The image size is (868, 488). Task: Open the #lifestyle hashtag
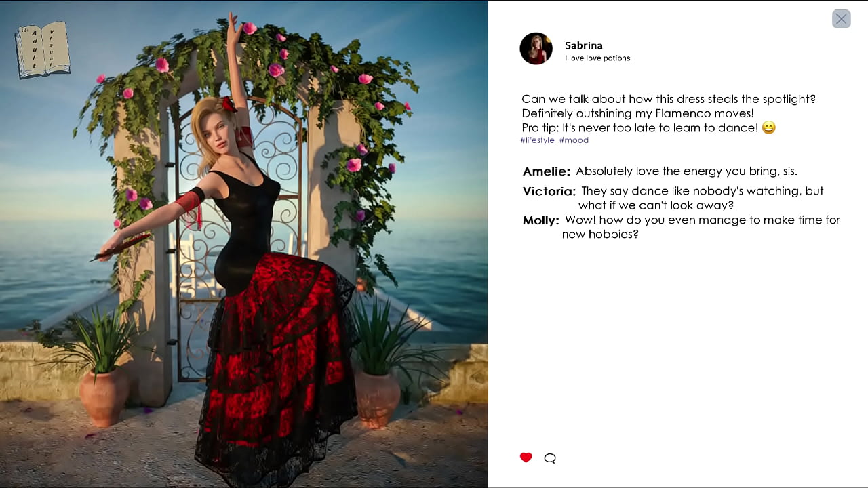point(537,140)
